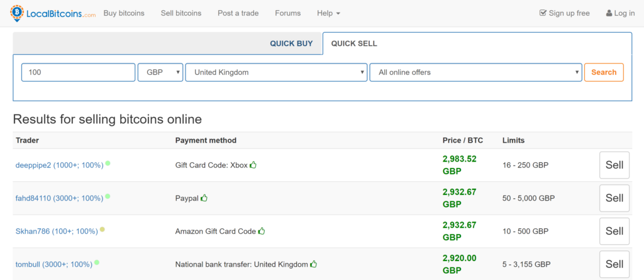This screenshot has height=280, width=644.
Task: Click thumbs-up icon beside Amazon Gift Card Code
Action: click(x=262, y=231)
